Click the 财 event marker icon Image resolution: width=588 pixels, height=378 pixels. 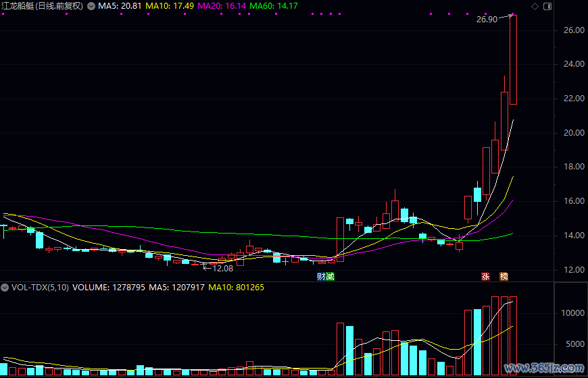322,277
